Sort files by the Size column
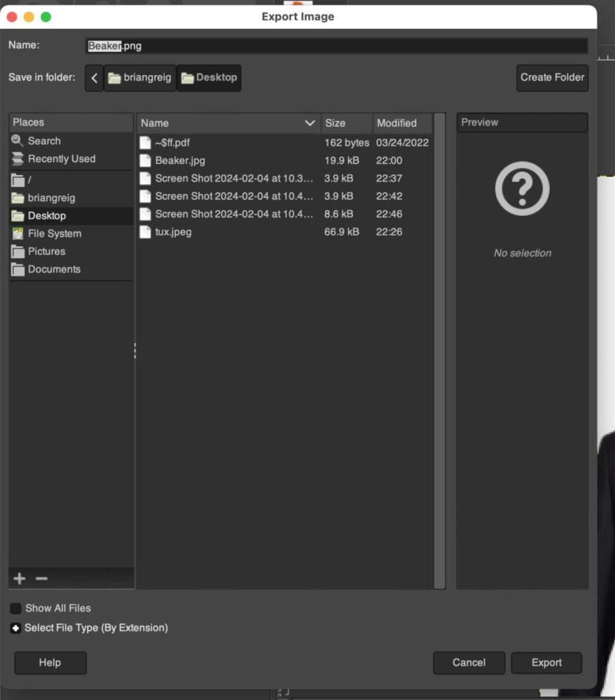The width and height of the screenshot is (615, 700). click(x=346, y=123)
